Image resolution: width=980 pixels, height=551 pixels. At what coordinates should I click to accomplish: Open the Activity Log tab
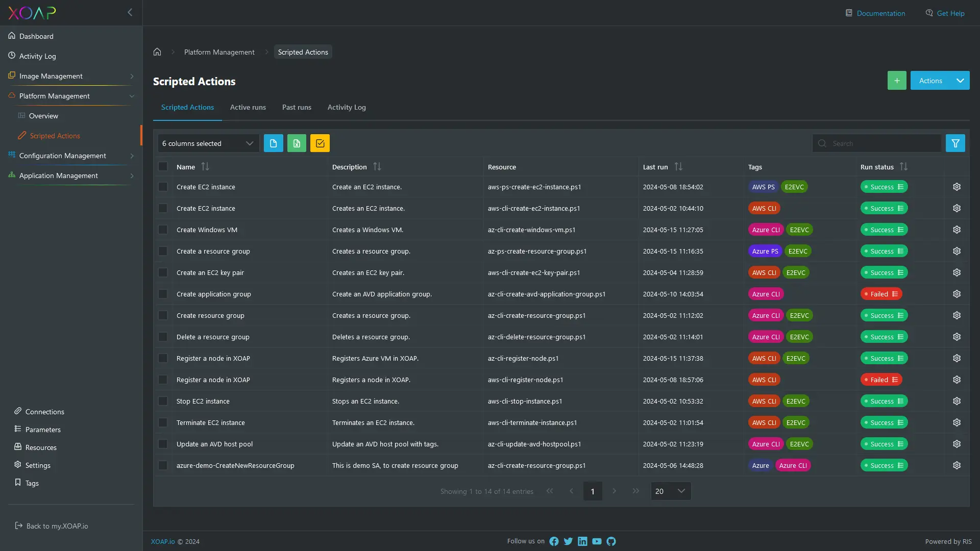(x=347, y=107)
